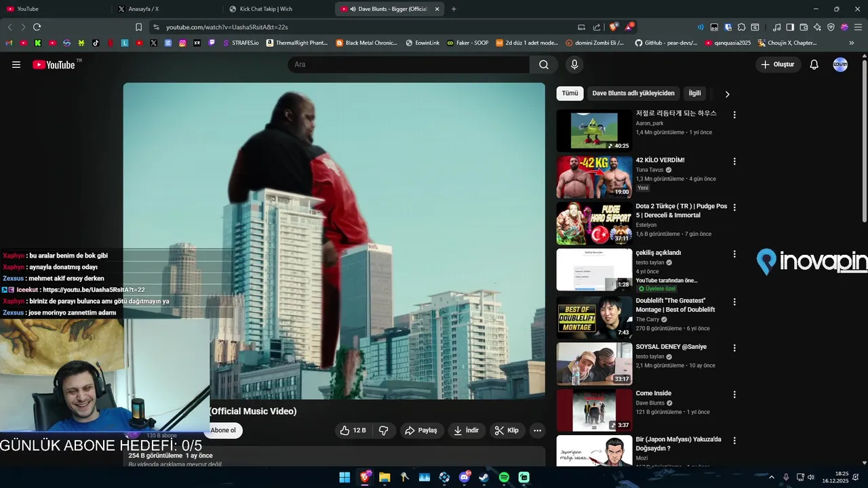Viewport: 868px width, 488px height.
Task: Go to the YouTube home logo
Action: [54, 64]
